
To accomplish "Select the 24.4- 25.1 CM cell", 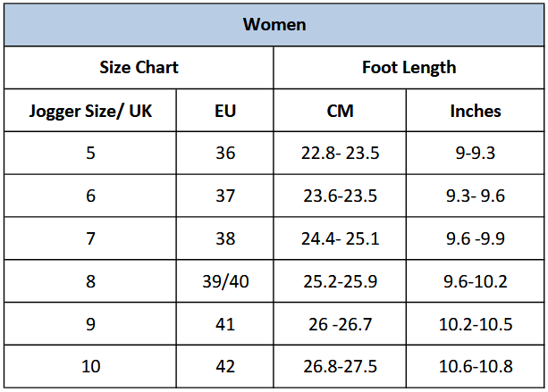I will click(340, 238).
